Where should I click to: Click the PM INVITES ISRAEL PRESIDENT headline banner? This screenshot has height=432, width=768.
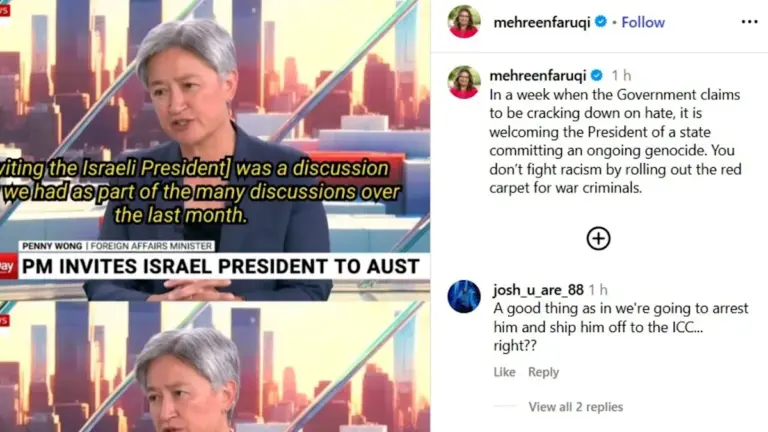[221, 266]
